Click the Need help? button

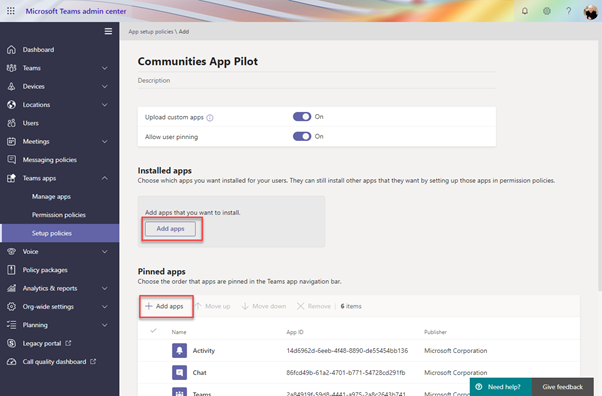(500, 387)
